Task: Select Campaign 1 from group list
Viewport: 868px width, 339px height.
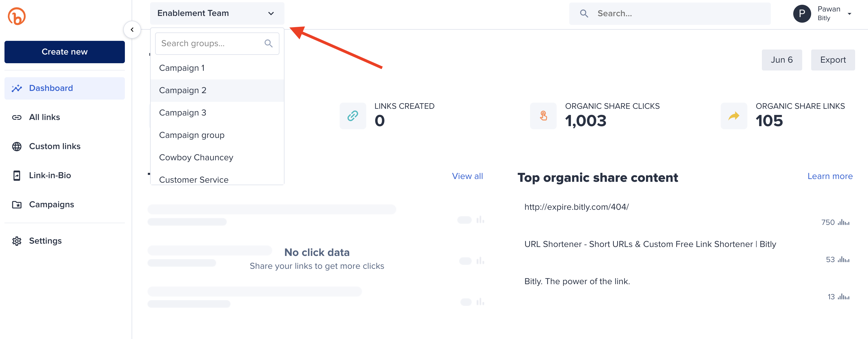Action: 217,68
